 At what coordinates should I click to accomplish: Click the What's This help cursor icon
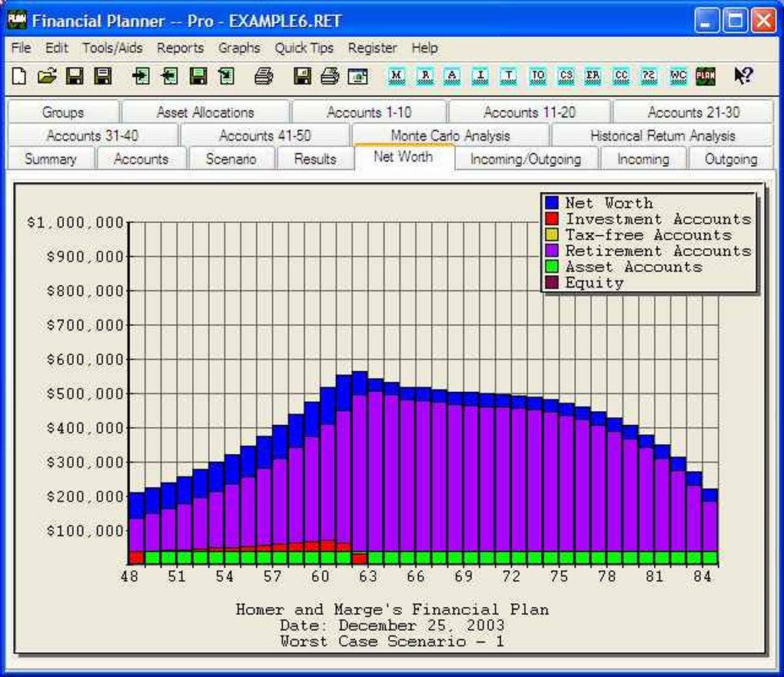click(x=742, y=76)
